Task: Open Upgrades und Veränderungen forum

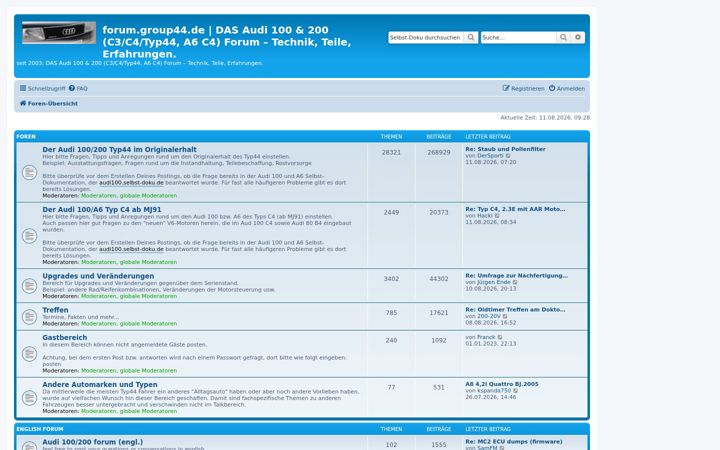Action: click(98, 276)
